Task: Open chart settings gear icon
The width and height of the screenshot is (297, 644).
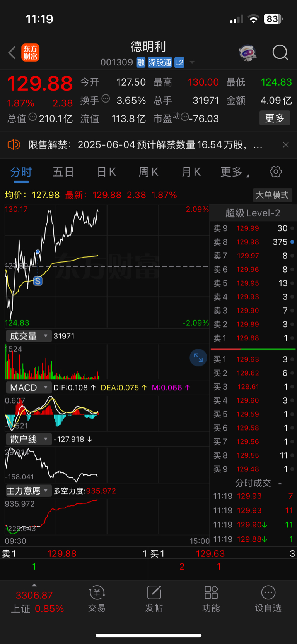Action: [x=276, y=172]
